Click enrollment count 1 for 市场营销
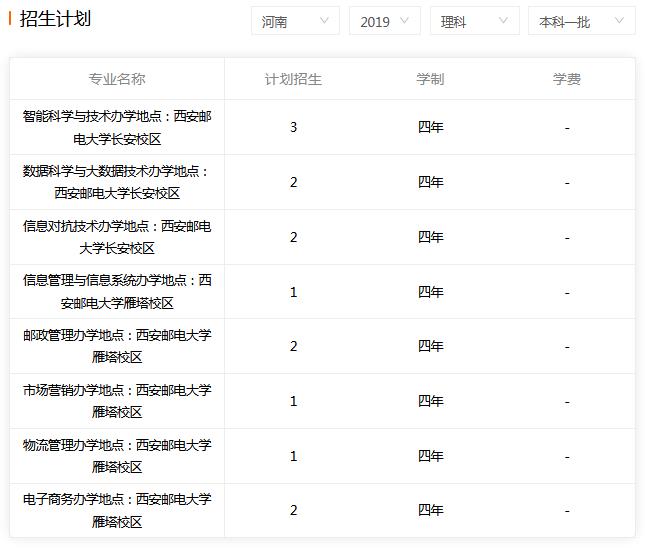Viewport: 645px width, 548px height. (x=293, y=401)
